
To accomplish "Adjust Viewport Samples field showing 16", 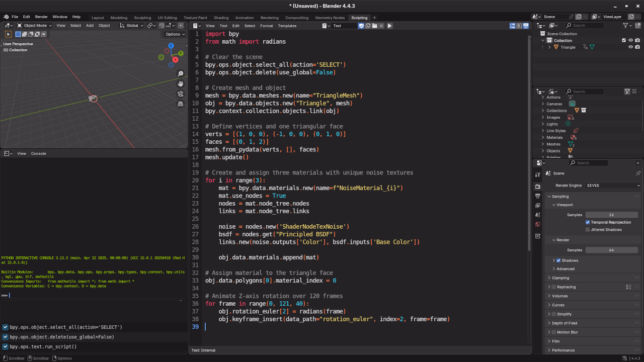I will coord(611,215).
